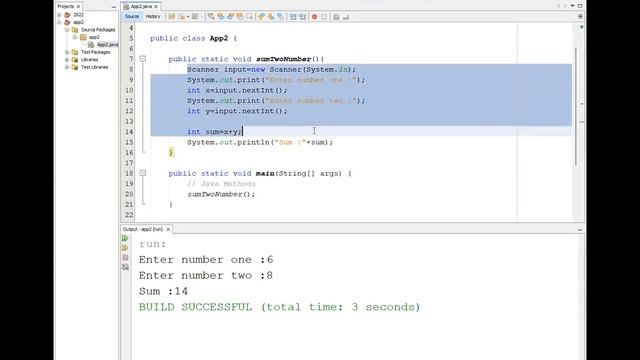Switch to Source view
This screenshot has width=640, height=360.
pyautogui.click(x=132, y=17)
